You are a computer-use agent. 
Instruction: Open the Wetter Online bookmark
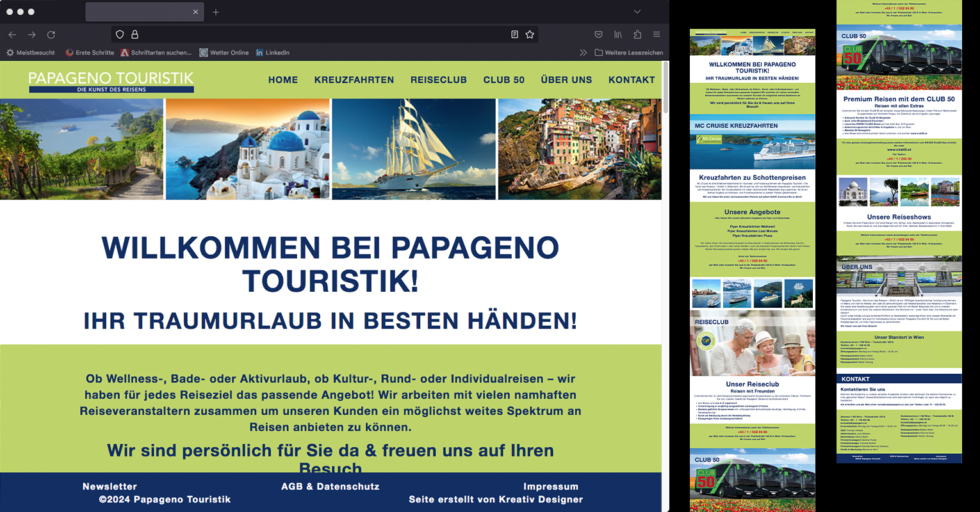click(x=224, y=52)
